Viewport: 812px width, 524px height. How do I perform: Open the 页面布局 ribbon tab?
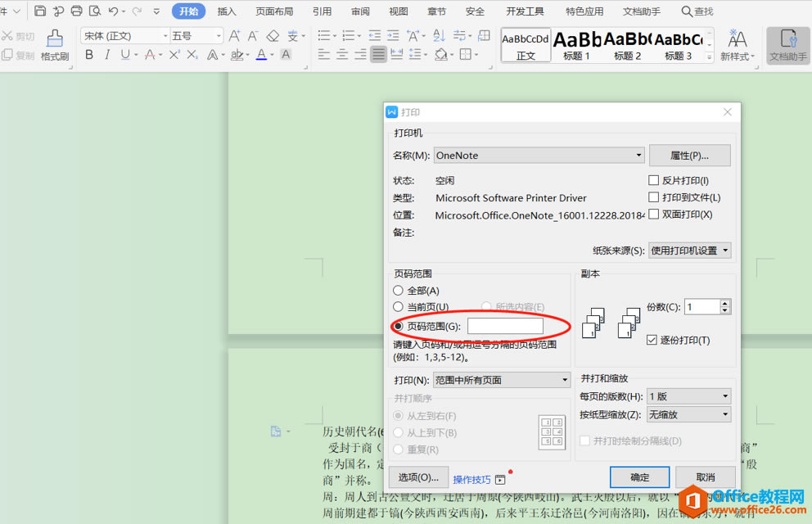click(x=274, y=11)
